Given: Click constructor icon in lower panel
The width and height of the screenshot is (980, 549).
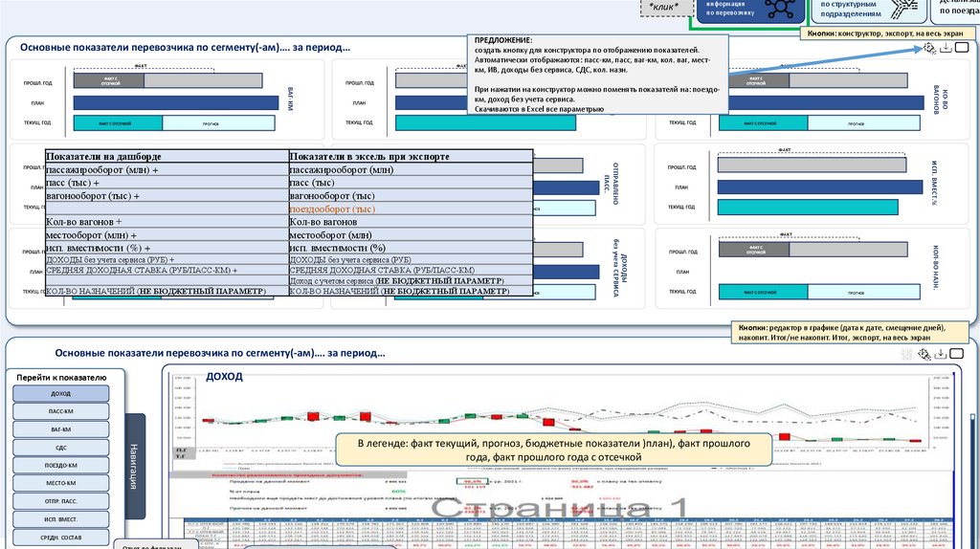Looking at the screenshot, I should [x=924, y=354].
